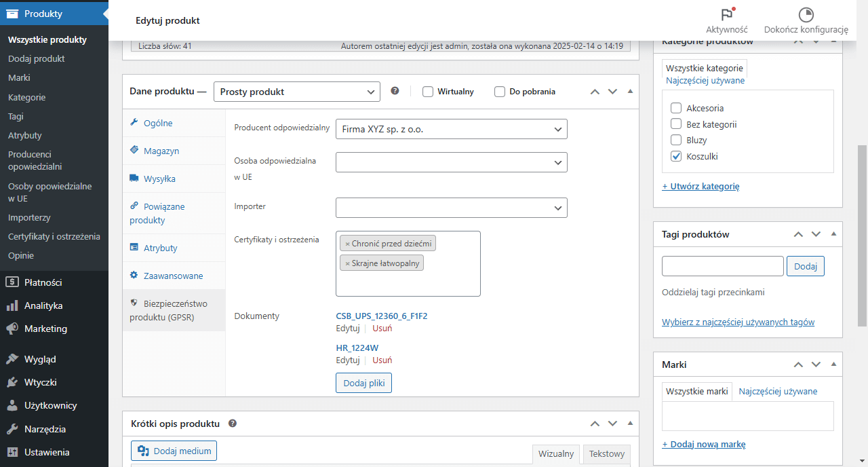Image resolution: width=868 pixels, height=467 pixels.
Task: Open the Prosty produkt type dropdown
Action: [x=296, y=92]
